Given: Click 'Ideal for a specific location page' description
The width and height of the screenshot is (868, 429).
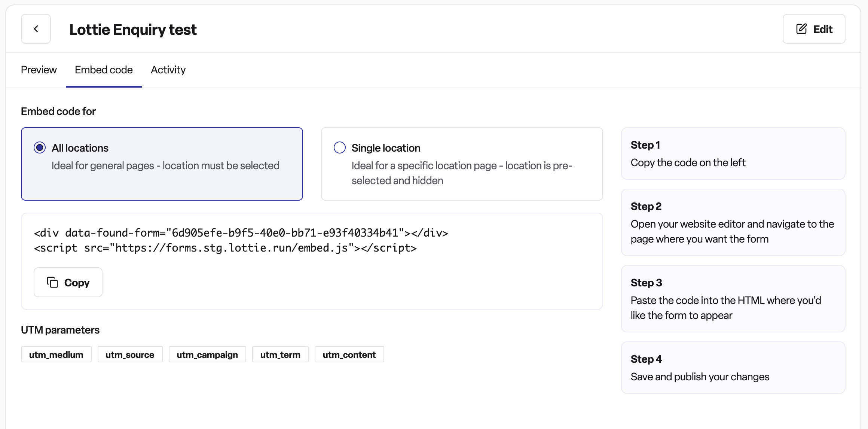Looking at the screenshot, I should tap(462, 173).
